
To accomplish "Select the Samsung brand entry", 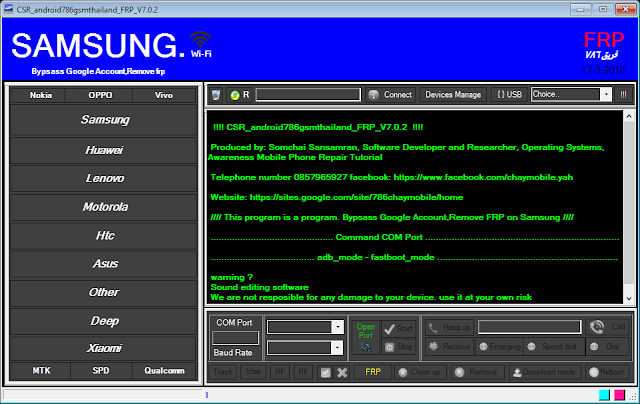I will click(104, 120).
